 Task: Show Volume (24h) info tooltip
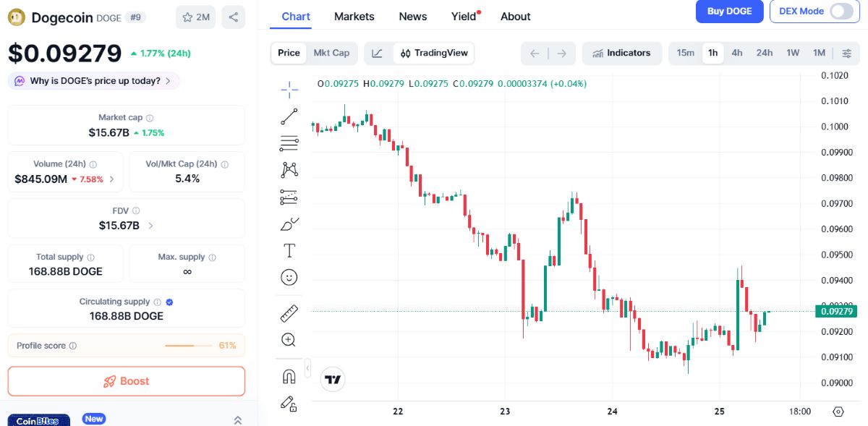pyautogui.click(x=93, y=164)
